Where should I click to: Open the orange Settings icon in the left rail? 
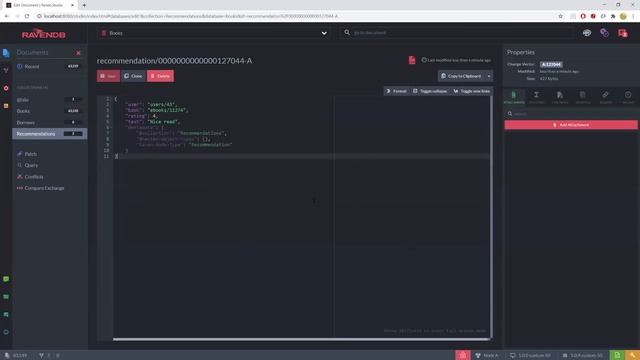[x=6, y=106]
